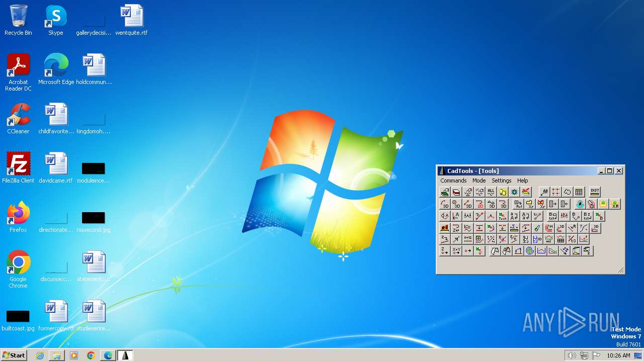Click the Z point elevation arrow icon
644x362 pixels.
[445, 251]
